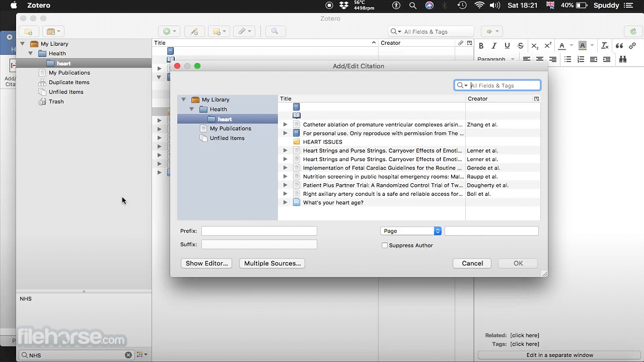Viewport: 644px width, 362px height.
Task: Expand the What's your heart age? row
Action: (x=285, y=202)
